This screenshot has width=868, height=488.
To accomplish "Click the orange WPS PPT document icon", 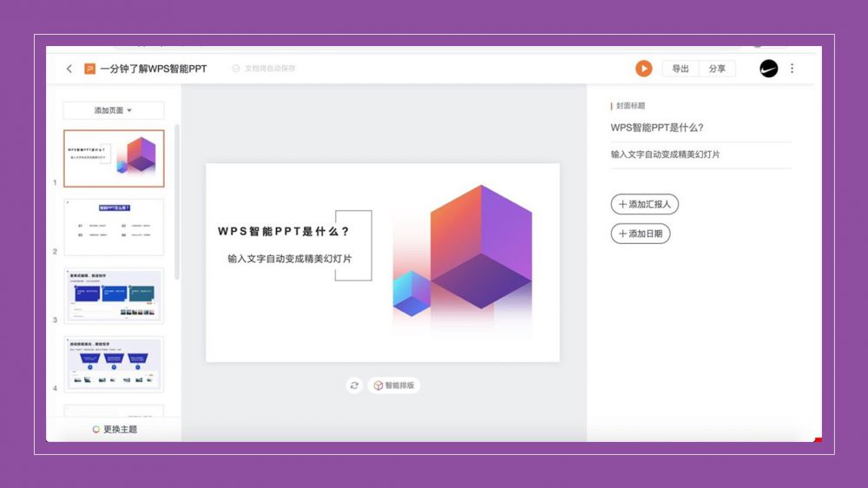I will click(x=89, y=69).
